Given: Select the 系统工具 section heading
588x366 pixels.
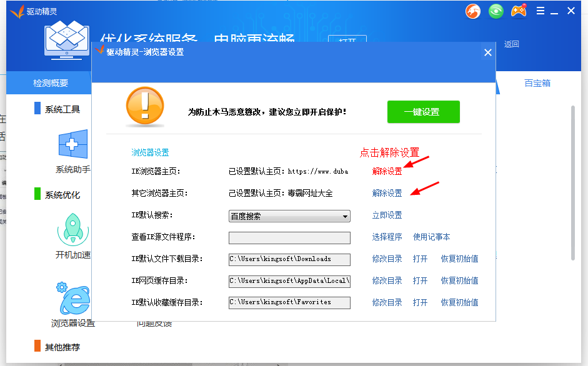Looking at the screenshot, I should click(62, 109).
